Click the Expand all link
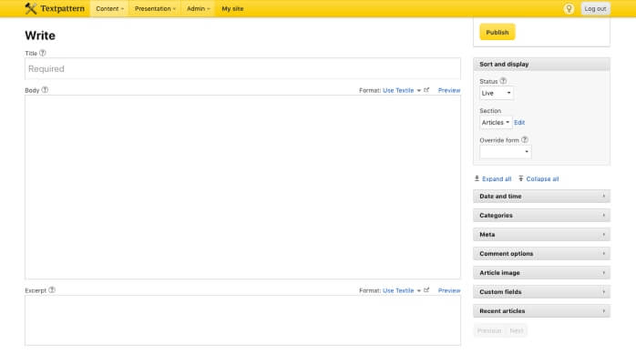This screenshot has height=364, width=636. click(x=493, y=178)
